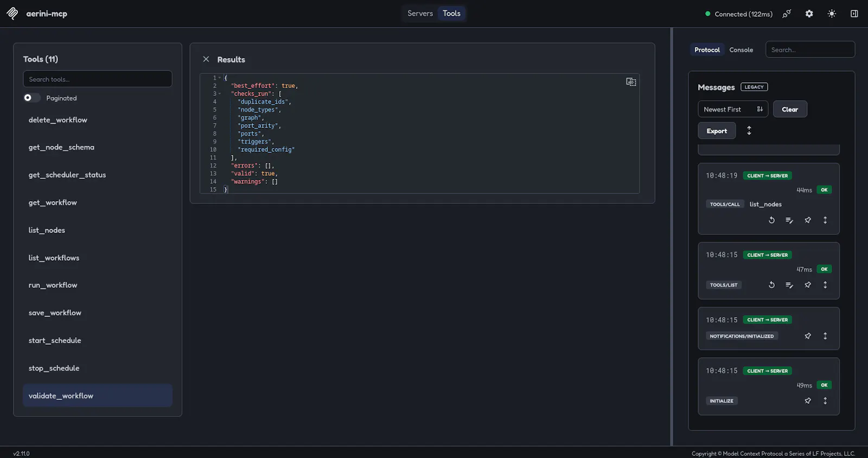
Task: Export the messages with the Export button
Action: point(717,131)
